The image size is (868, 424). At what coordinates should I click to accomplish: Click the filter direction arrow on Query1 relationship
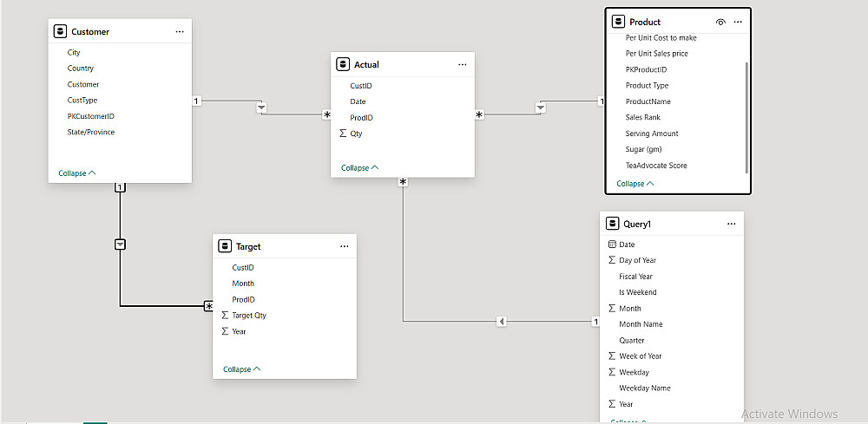pos(502,322)
